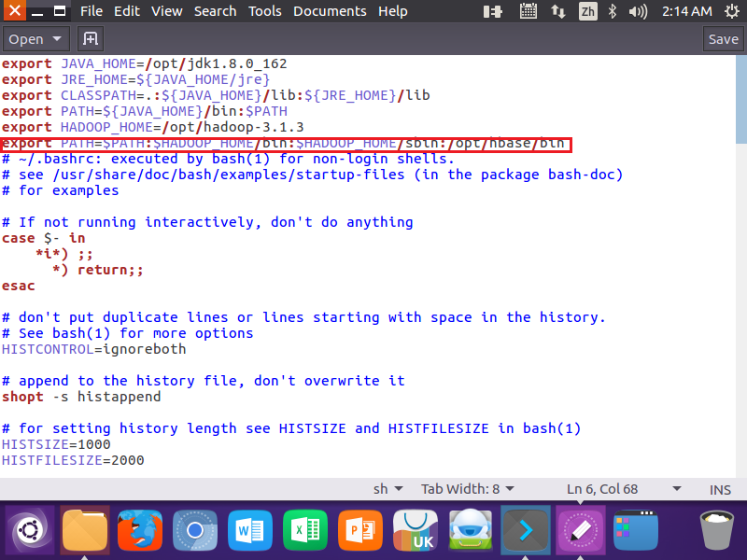Screen dimensions: 747x560
Task: Open the Ln 6, Col 68 position dropdown
Action: point(624,489)
